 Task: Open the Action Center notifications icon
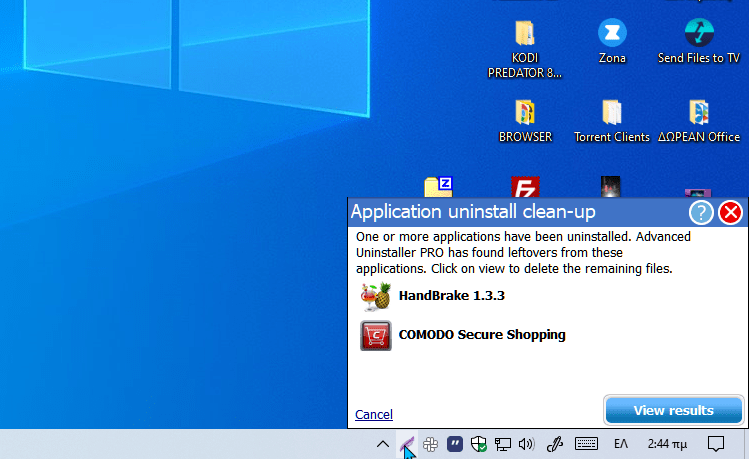pos(716,444)
